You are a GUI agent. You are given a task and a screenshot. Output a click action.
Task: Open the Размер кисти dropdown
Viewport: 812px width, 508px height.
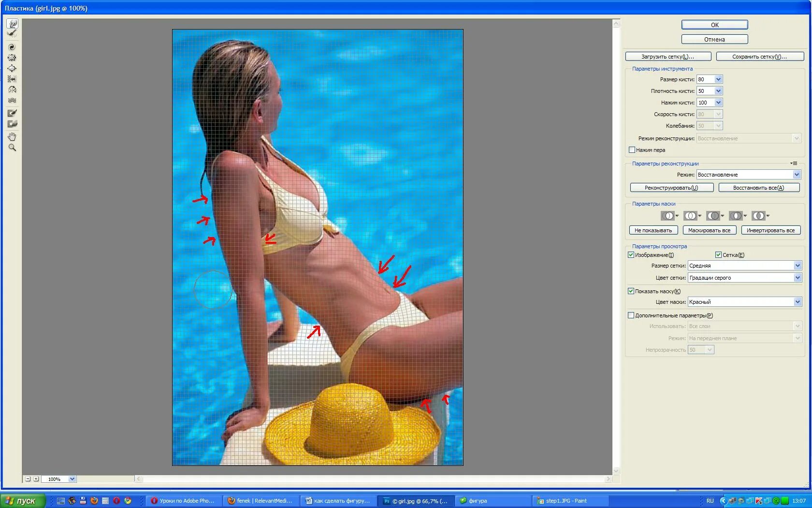click(718, 79)
